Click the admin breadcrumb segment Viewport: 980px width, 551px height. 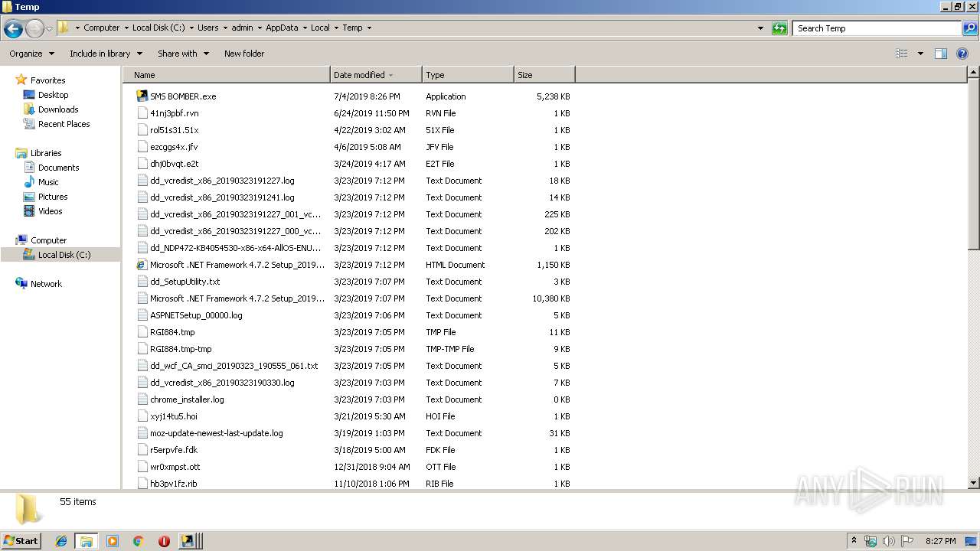pos(242,28)
